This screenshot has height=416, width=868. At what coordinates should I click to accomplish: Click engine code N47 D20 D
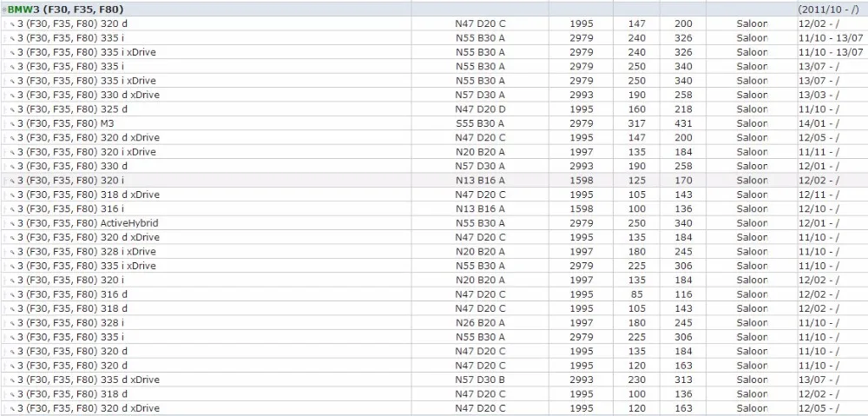(480, 109)
